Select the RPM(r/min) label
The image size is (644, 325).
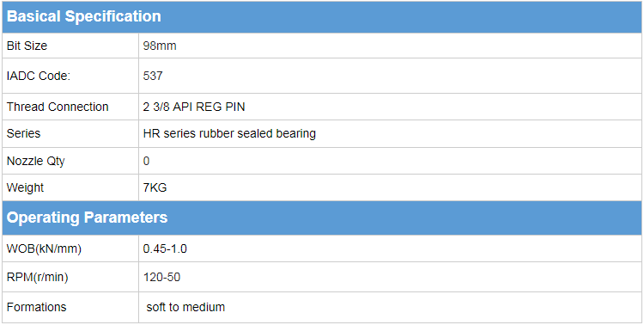[x=38, y=278]
